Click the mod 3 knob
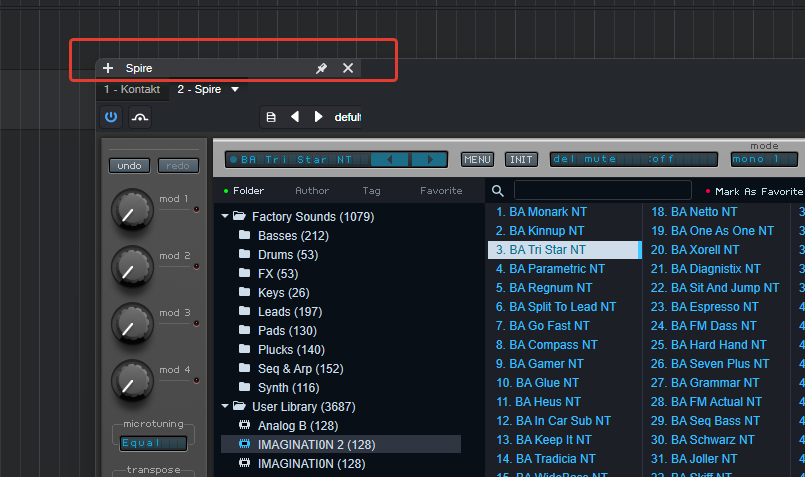The height and width of the screenshot is (477, 805). [132, 323]
